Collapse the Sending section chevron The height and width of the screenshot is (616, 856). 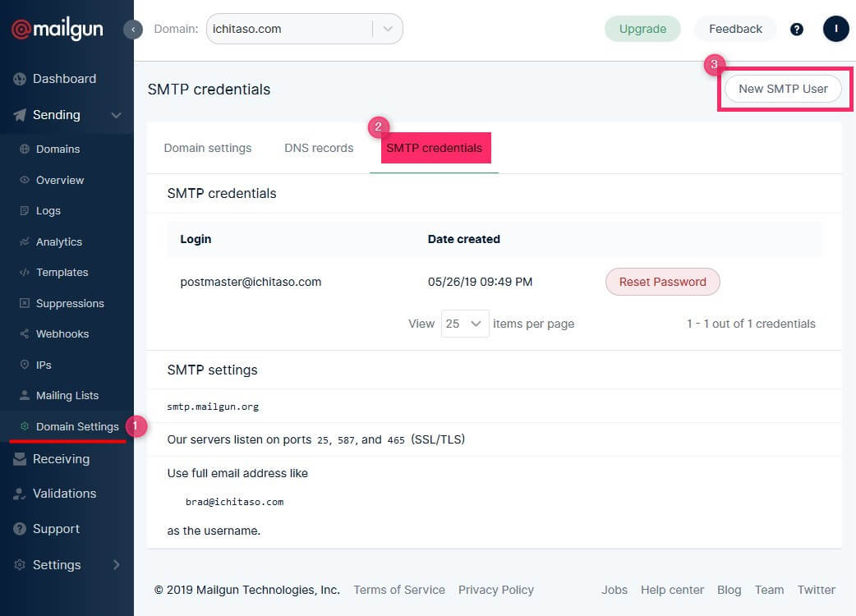click(x=117, y=116)
